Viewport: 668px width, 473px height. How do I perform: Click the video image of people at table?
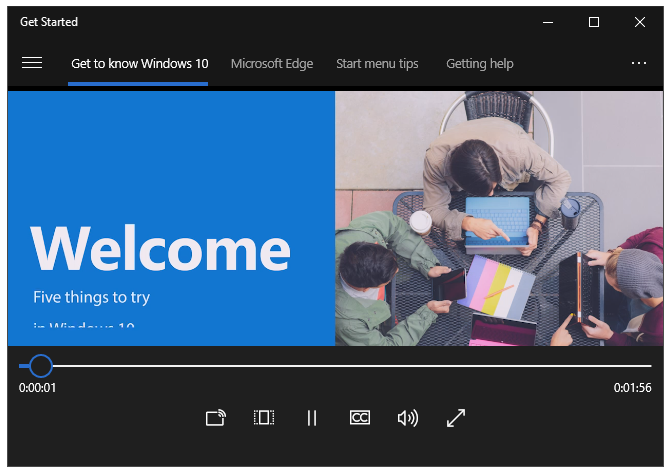click(x=499, y=218)
